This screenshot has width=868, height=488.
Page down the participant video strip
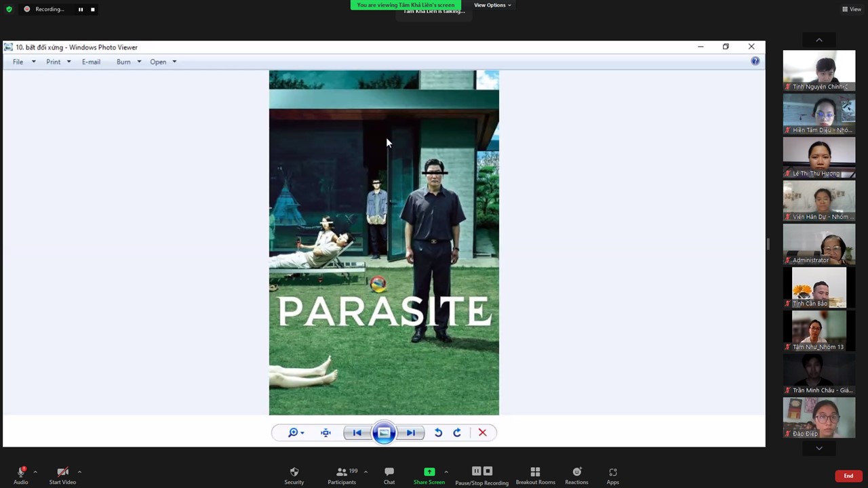pos(819,448)
